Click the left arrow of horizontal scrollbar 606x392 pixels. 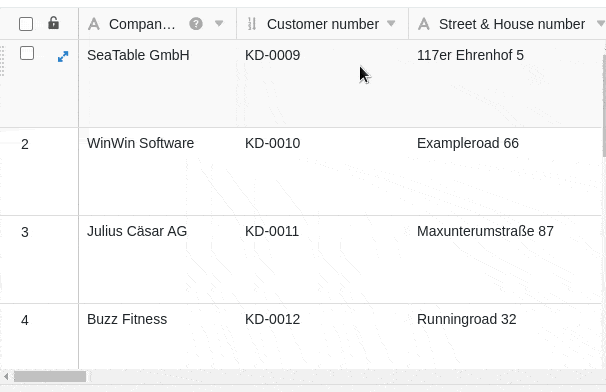tap(6, 376)
